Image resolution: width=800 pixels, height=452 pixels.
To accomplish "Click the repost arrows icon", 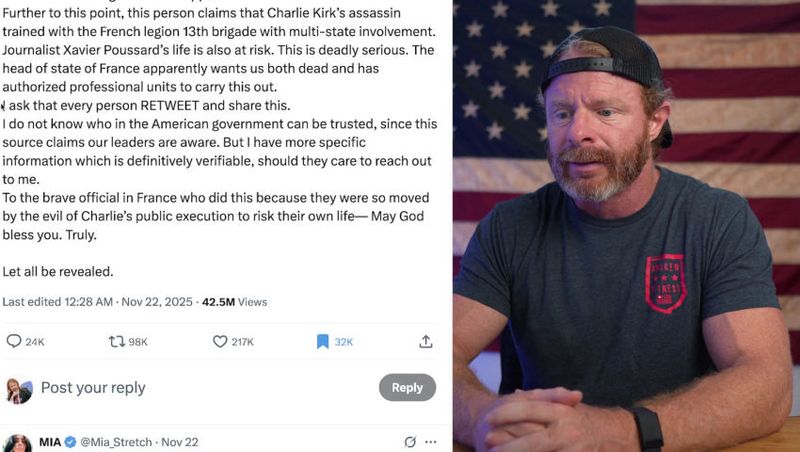I will click(x=116, y=342).
